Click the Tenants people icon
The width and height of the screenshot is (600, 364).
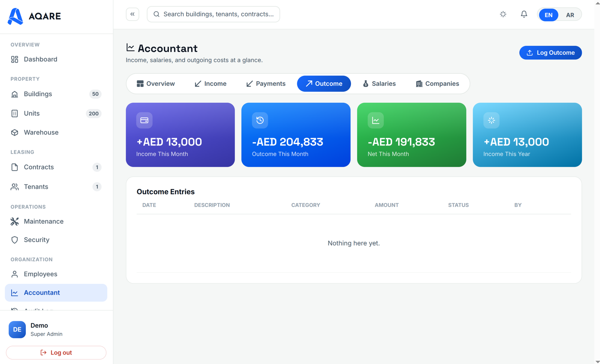pos(15,187)
